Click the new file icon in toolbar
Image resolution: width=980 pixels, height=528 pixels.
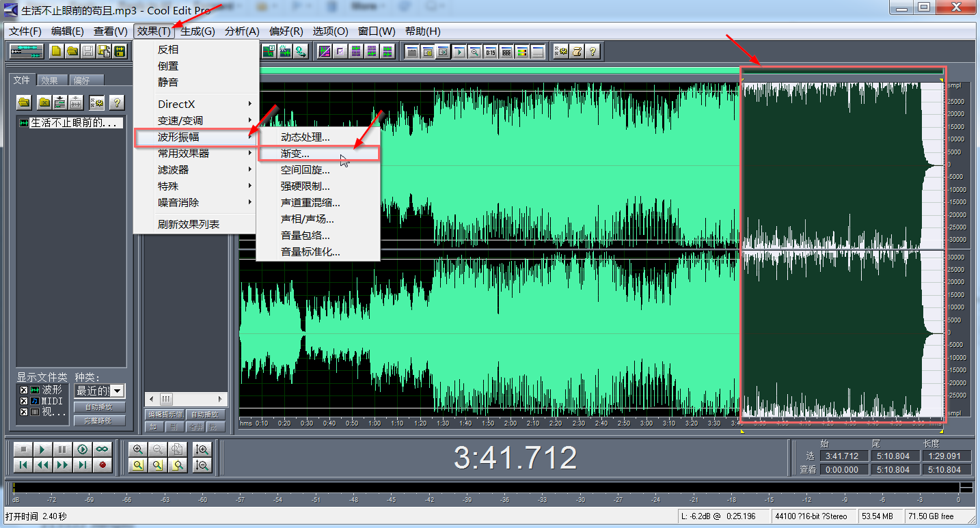click(x=56, y=51)
